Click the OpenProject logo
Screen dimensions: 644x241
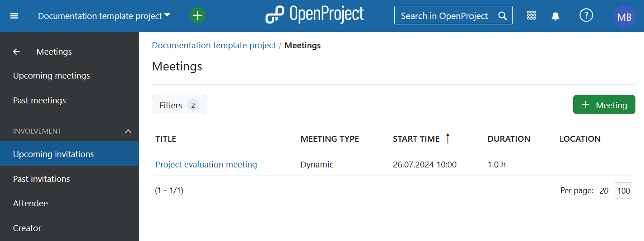314,15
